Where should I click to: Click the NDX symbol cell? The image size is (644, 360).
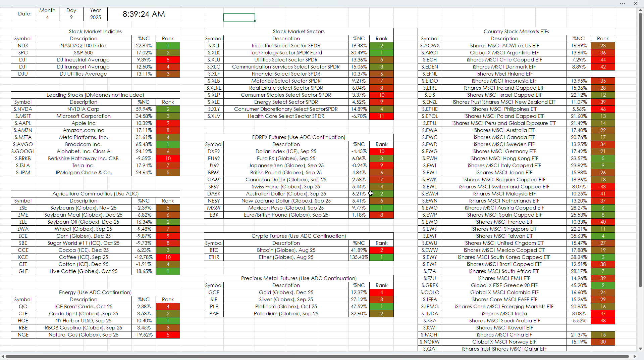(23, 46)
